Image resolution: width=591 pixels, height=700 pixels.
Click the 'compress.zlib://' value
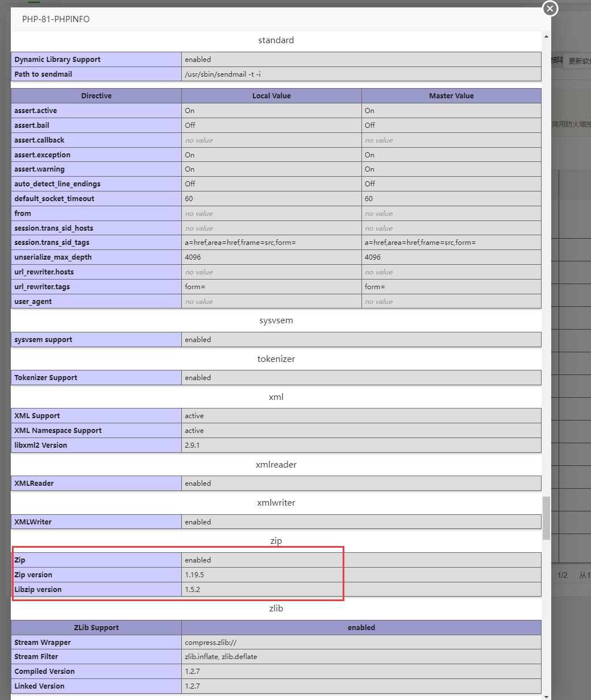211,643
